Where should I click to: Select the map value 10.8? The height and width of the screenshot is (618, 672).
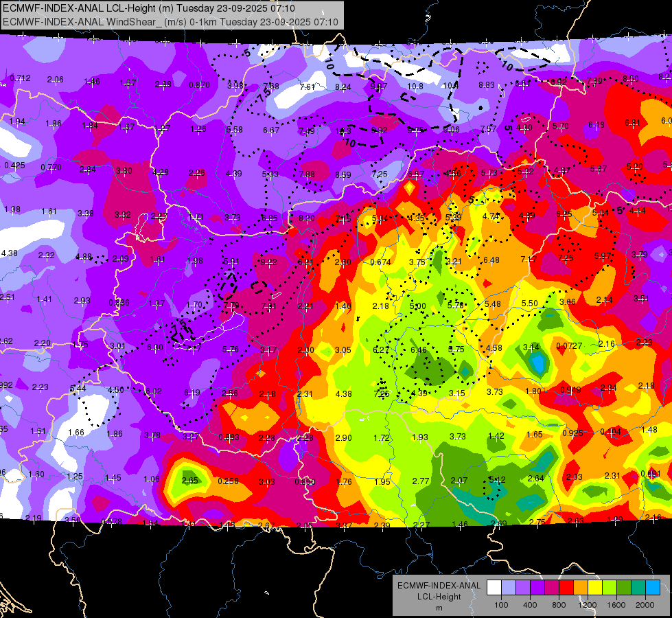click(415, 87)
